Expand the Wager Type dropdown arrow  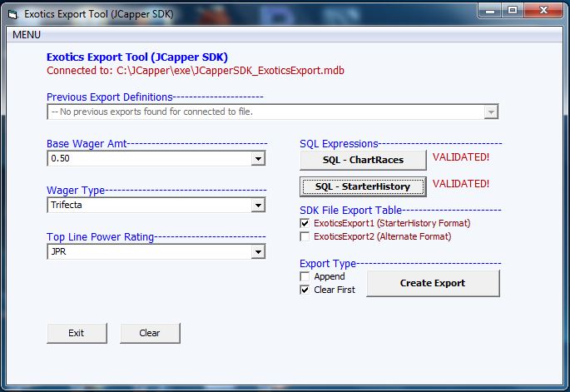click(258, 206)
